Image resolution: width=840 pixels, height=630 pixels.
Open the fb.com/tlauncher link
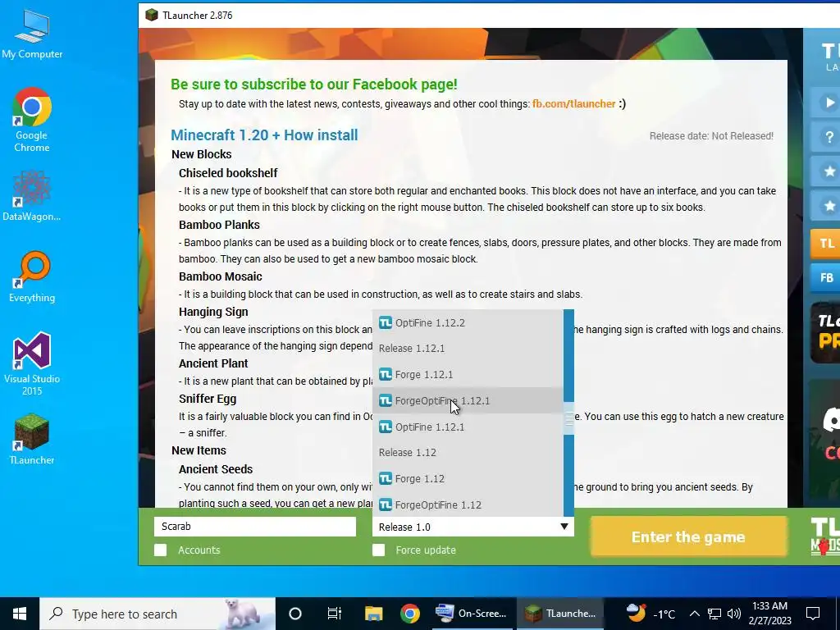tap(573, 104)
